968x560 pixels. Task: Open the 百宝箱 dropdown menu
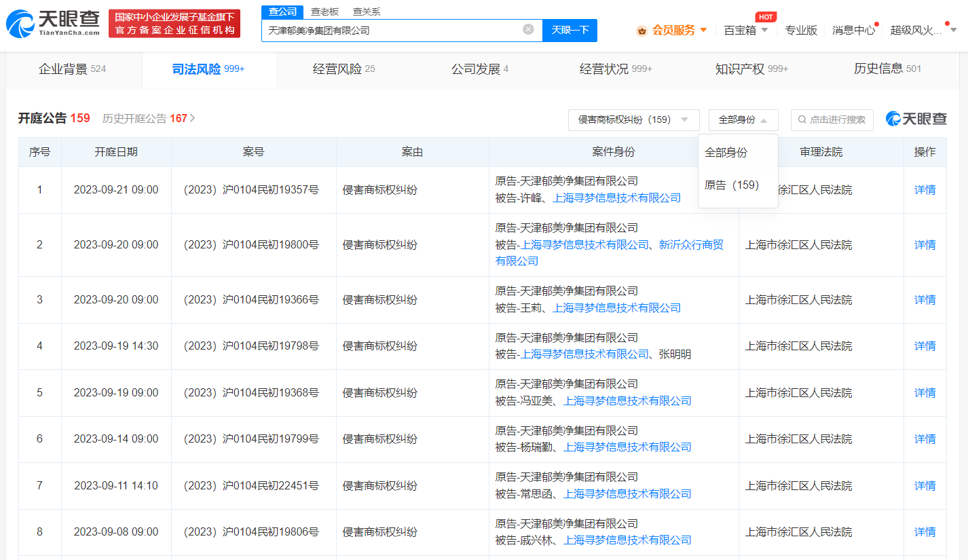coord(746,30)
